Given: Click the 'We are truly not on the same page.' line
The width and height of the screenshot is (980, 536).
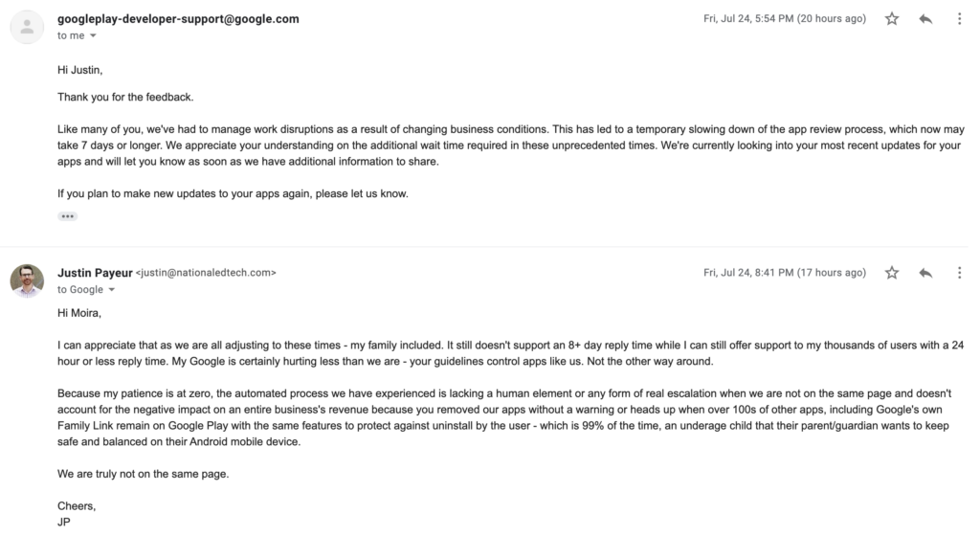Looking at the screenshot, I should click(x=144, y=473).
